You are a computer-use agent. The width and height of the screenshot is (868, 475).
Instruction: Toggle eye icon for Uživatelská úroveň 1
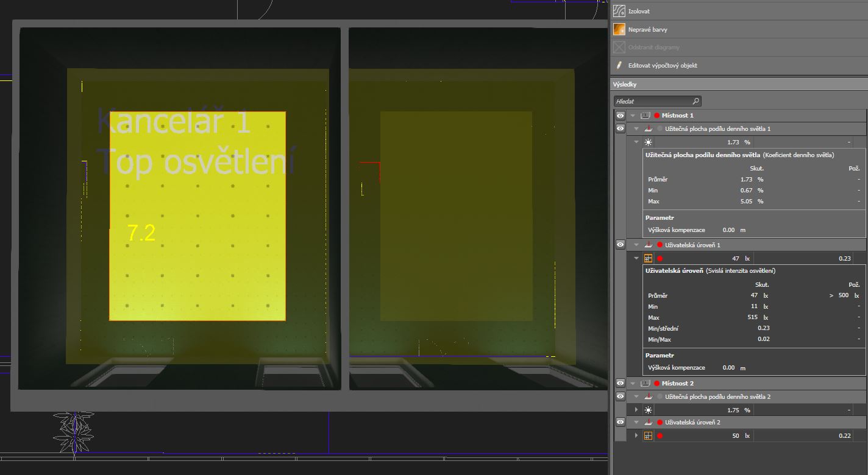click(620, 245)
